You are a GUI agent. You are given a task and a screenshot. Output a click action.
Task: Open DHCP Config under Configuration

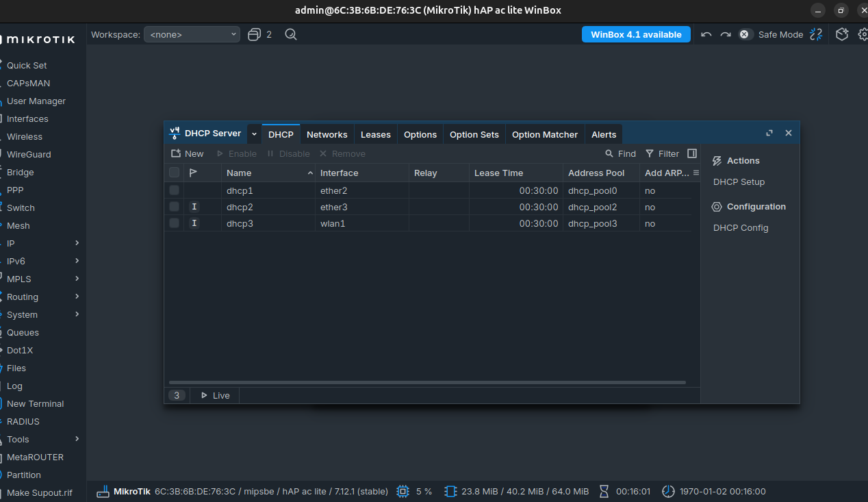pos(741,228)
